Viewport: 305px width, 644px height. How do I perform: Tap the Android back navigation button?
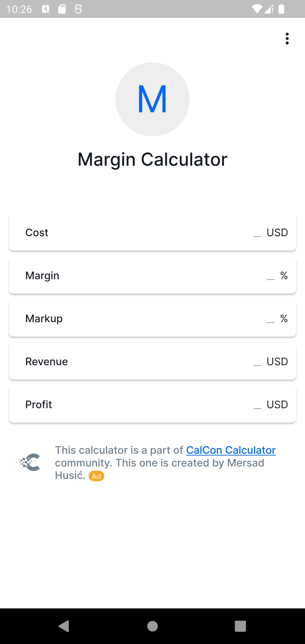(64, 626)
